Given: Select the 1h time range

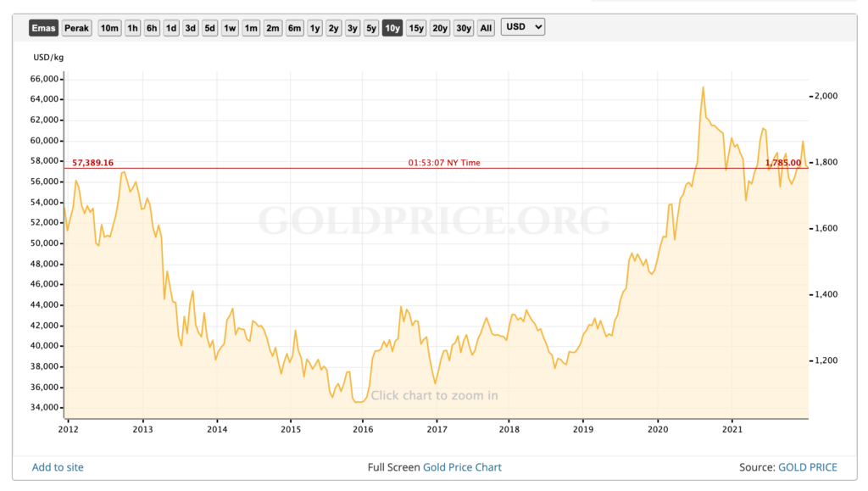Looking at the screenshot, I should (131, 27).
